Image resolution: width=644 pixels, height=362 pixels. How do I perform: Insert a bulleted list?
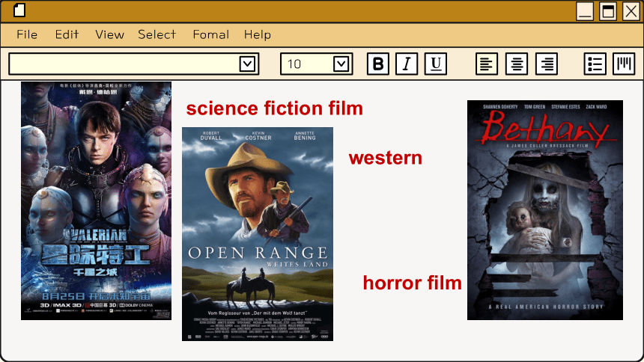click(595, 64)
